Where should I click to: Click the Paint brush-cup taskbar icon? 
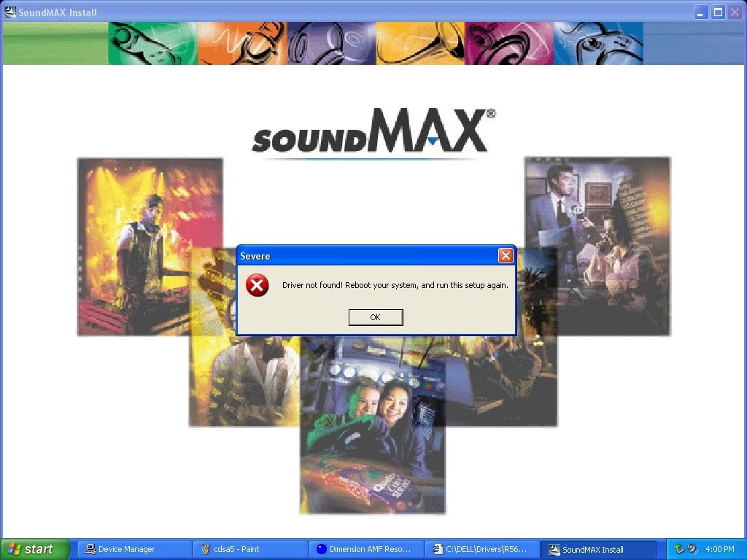(205, 549)
